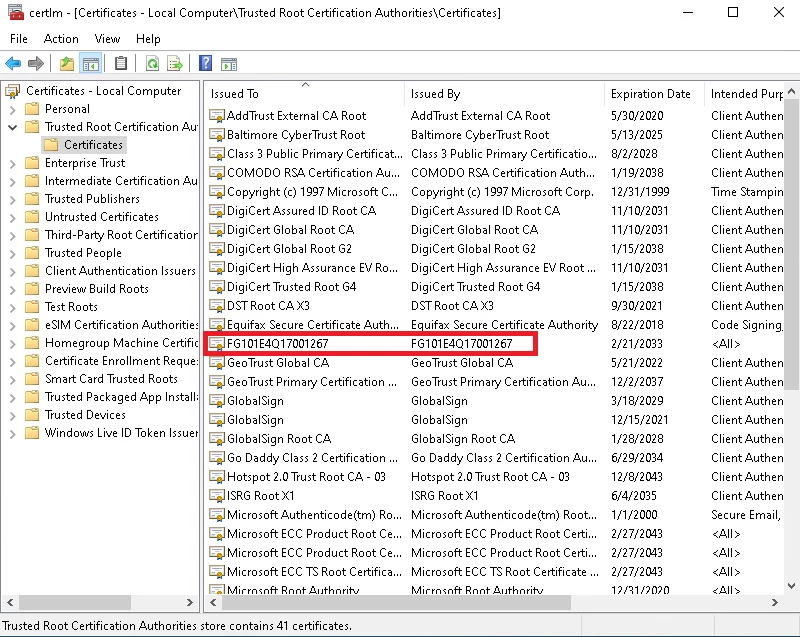The width and height of the screenshot is (800, 637).
Task: Expand the Untrusted Certificates node
Action: coord(13,217)
